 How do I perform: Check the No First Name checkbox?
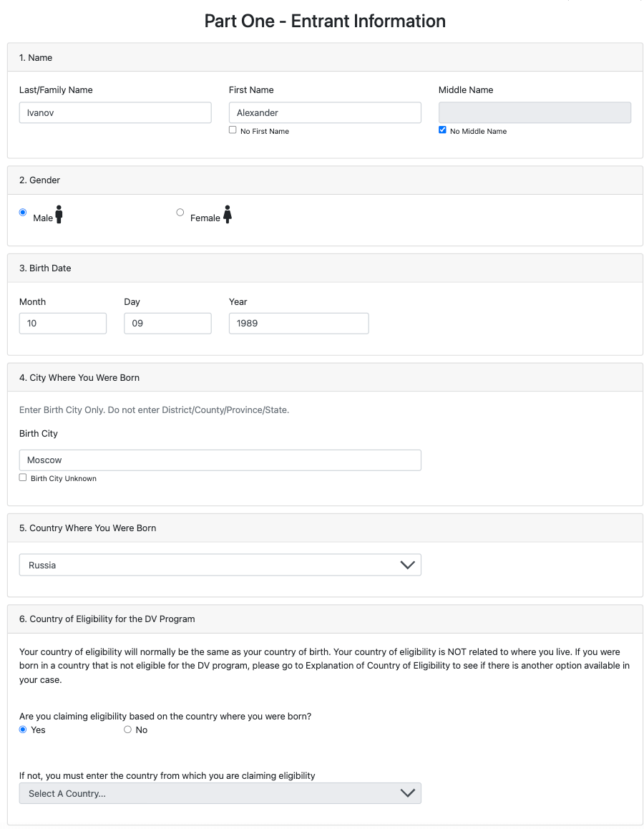coord(233,130)
